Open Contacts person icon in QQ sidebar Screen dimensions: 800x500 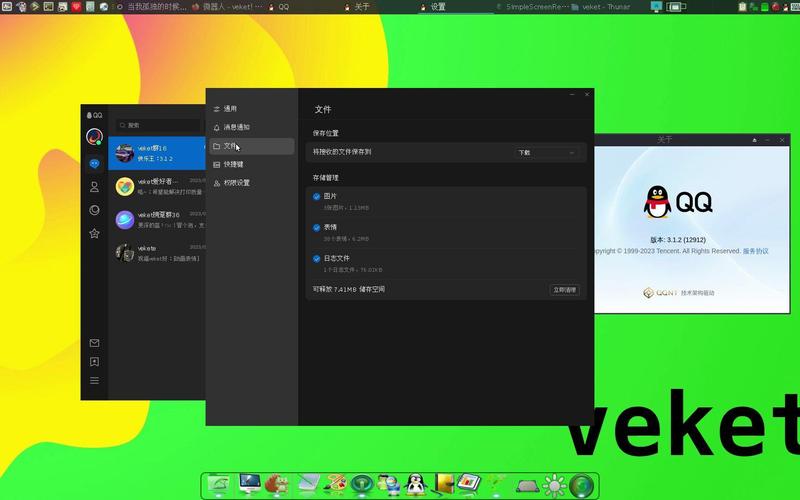click(94, 187)
